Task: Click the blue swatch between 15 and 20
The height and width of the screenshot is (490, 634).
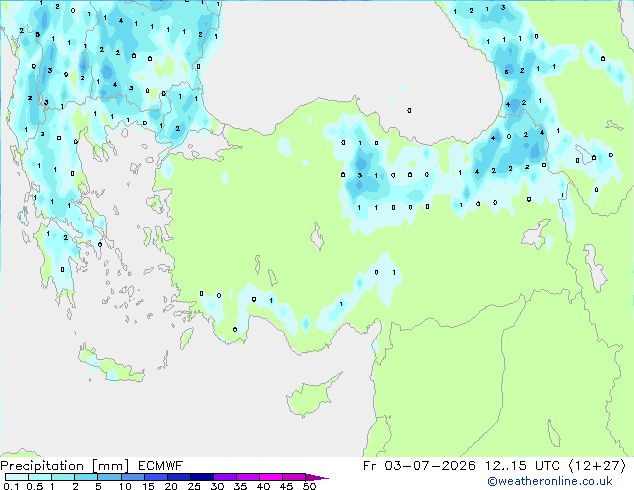Action: click(x=155, y=477)
